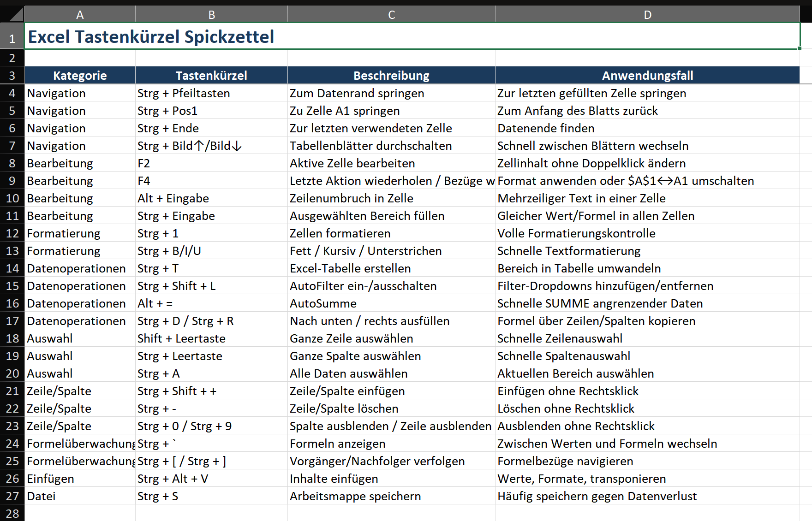812x521 pixels.
Task: Click cell Alt + Eingabe
Action: pos(211,198)
